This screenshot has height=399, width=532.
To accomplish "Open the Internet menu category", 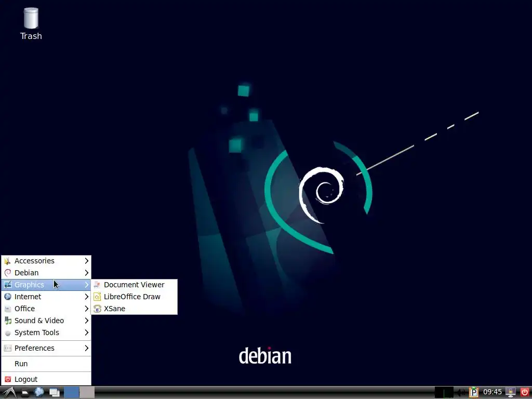I will point(46,297).
